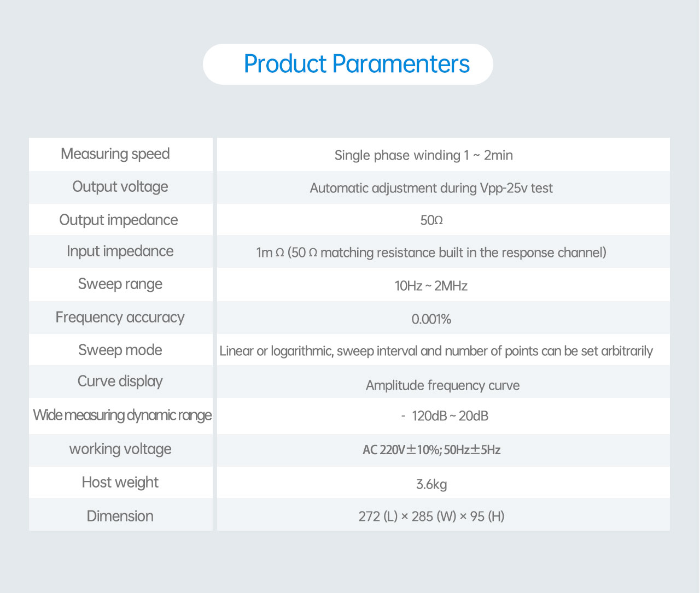Screen dimensions: 700x593
Task: Select the Sweep mode label
Action: 120,350
